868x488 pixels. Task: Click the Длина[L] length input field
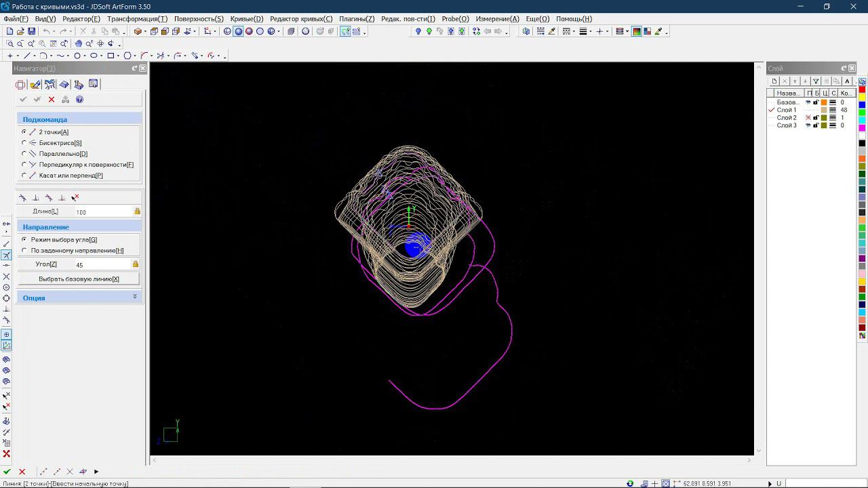click(x=102, y=212)
